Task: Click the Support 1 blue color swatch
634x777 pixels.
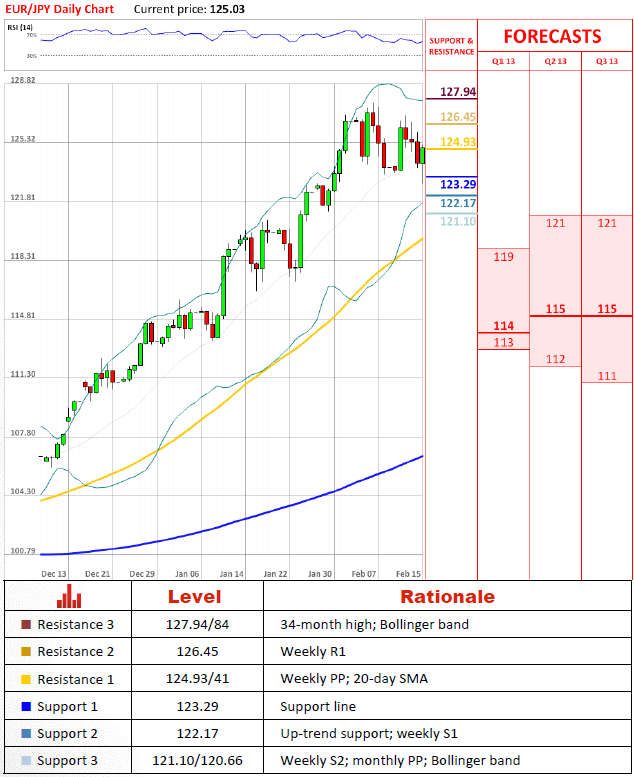Action: pos(26,707)
